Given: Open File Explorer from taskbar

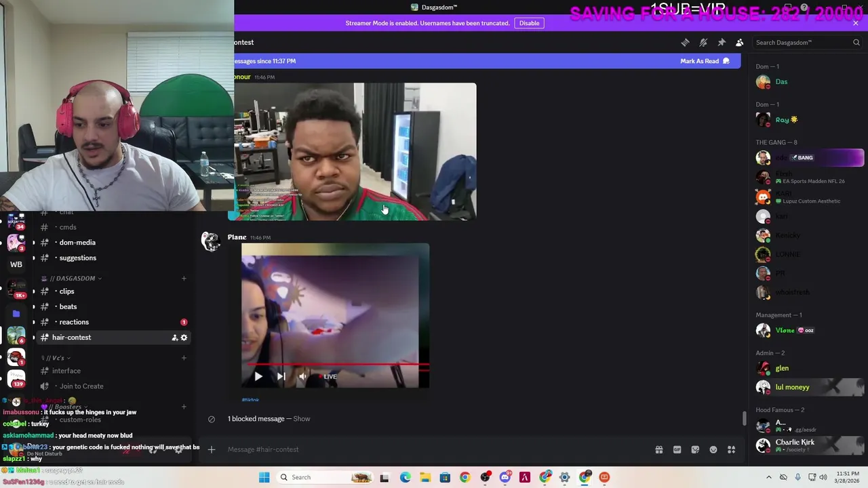Looking at the screenshot, I should click(x=425, y=477).
